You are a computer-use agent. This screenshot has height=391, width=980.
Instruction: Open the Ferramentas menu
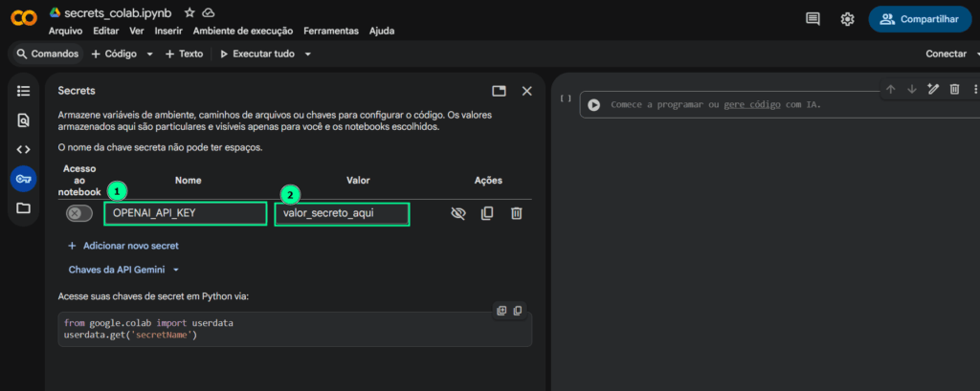coord(331,31)
